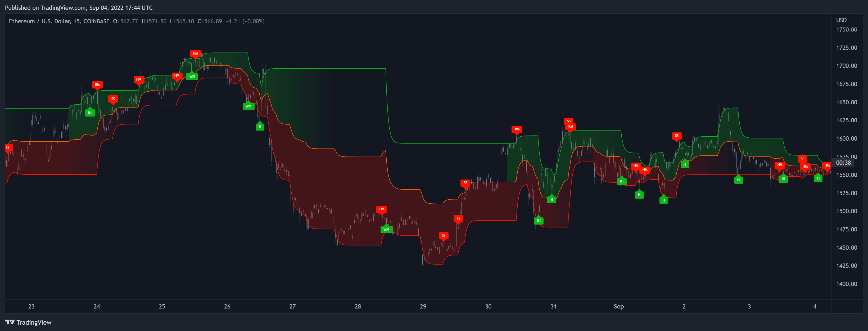Click the 1400.00 price axis label
Viewport: 868px width, 331px height.
point(847,284)
